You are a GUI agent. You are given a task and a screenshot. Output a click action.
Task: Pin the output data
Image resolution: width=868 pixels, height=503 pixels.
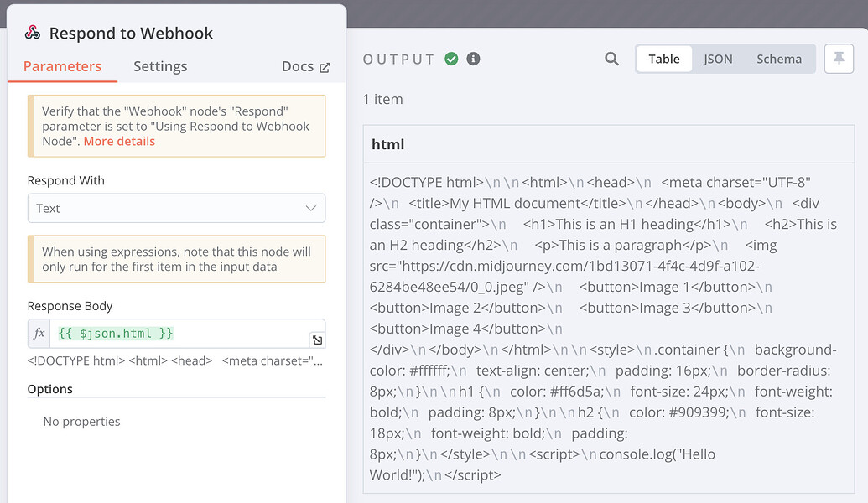tap(839, 59)
